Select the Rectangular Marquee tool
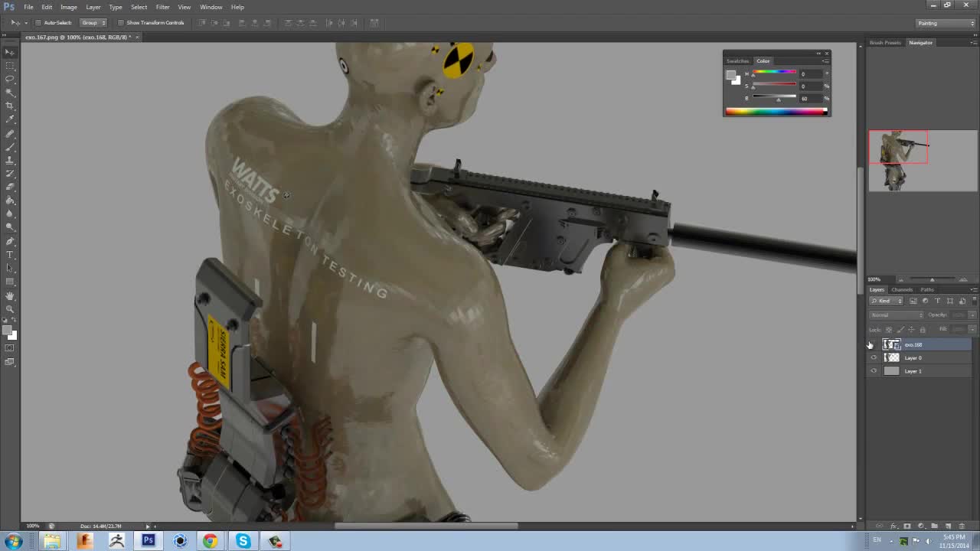Image resolution: width=980 pixels, height=551 pixels. pyautogui.click(x=10, y=66)
